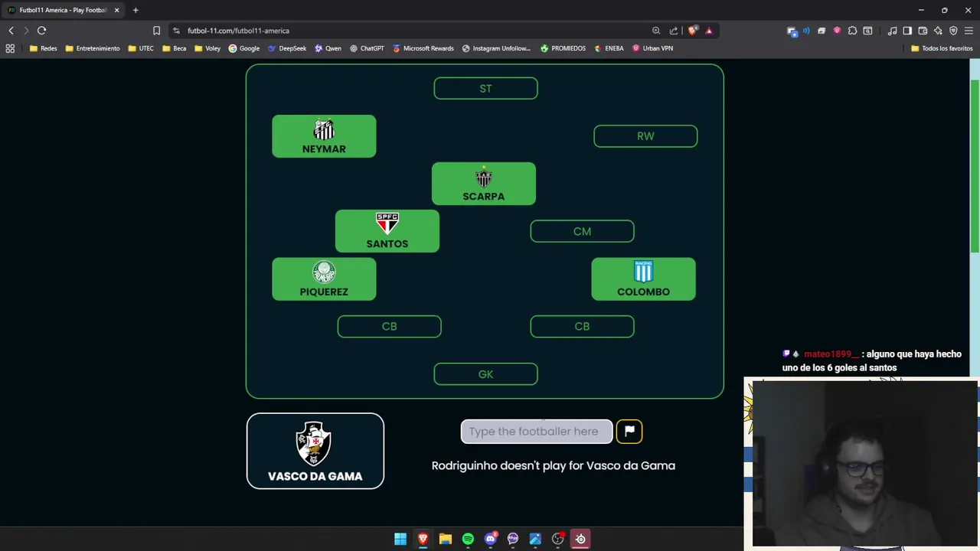Open the Qwen bookmark
Screen dimensions: 980x551
coord(327,48)
